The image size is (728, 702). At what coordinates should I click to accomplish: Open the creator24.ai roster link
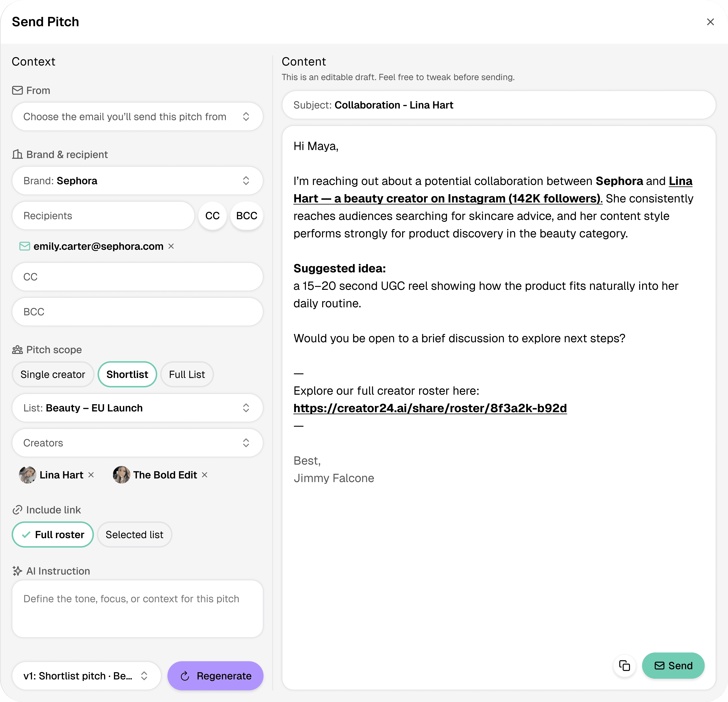click(x=430, y=408)
